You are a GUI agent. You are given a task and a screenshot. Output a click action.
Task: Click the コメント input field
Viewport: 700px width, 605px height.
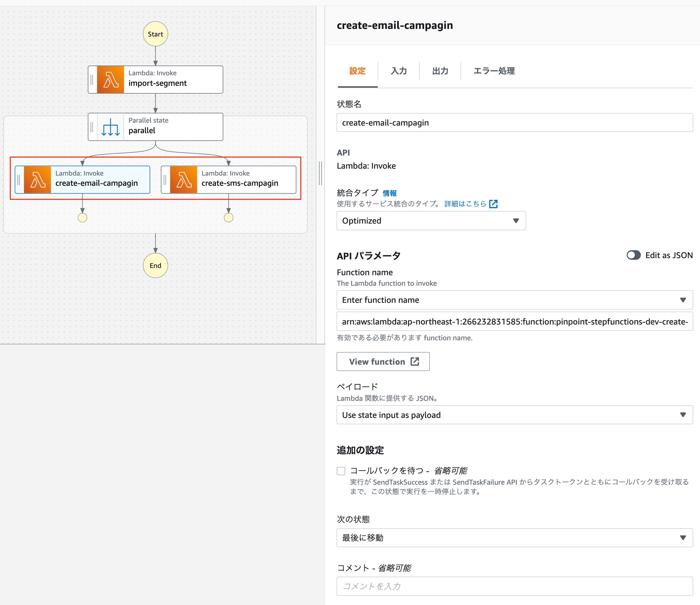[x=515, y=586]
